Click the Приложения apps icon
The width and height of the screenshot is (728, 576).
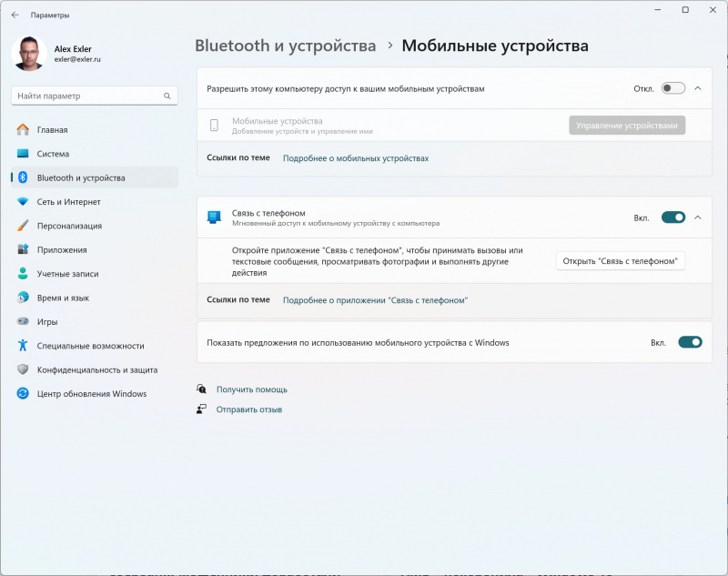(23, 249)
